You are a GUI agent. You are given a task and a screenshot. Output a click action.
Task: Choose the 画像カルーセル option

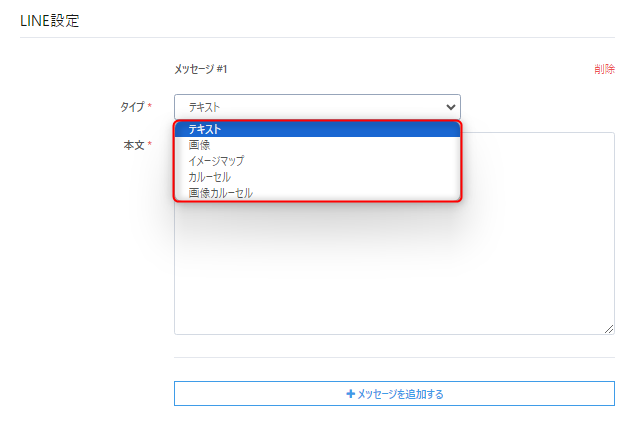pyautogui.click(x=221, y=193)
